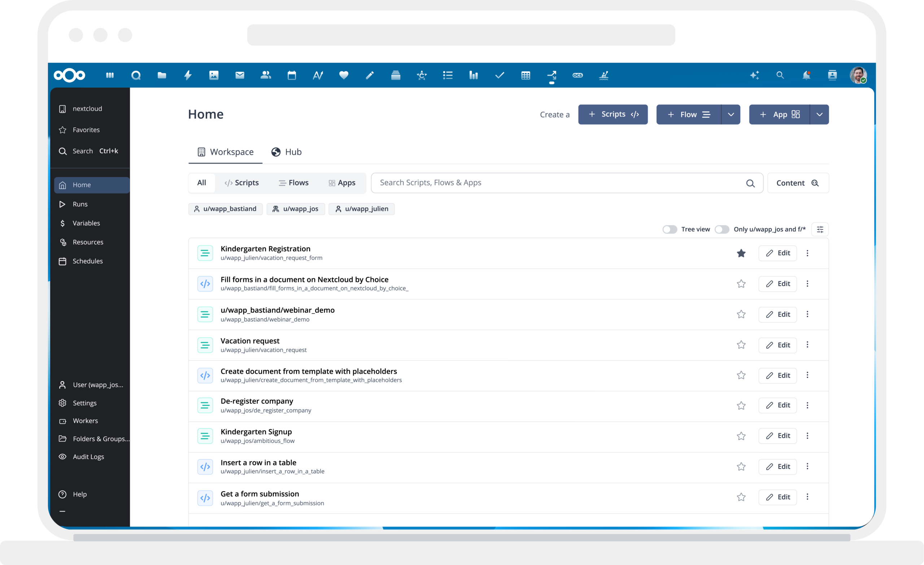Enable the Only u/wapp_jos and f/* filter
924x565 pixels.
(x=722, y=229)
